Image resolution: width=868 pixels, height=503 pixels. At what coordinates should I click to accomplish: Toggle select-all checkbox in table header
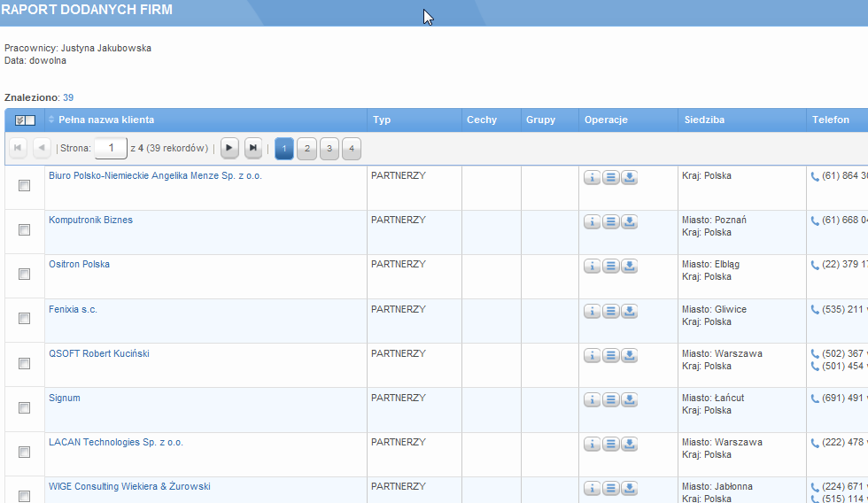pyautogui.click(x=25, y=120)
